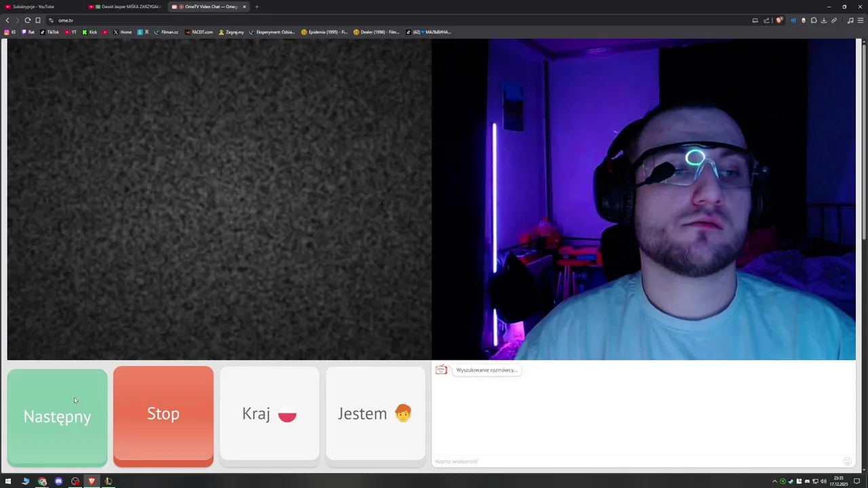Open site settings icon beside address

(51, 20)
